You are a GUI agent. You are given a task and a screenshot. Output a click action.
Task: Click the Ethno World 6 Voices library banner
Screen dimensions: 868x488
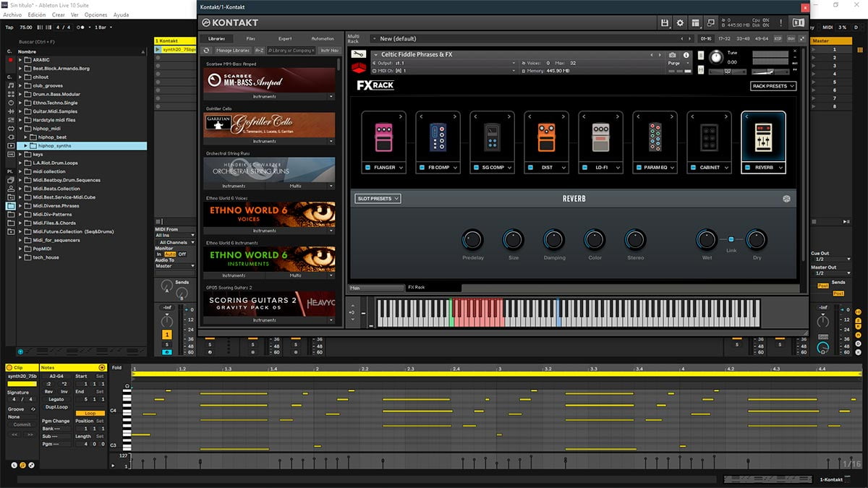269,214
